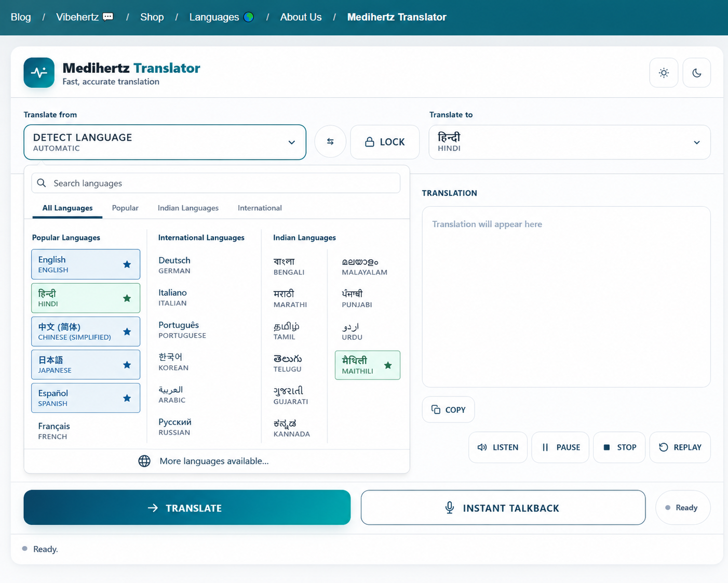Switch to the All Languages tab
Screen dimensions: 728x583
(68, 208)
